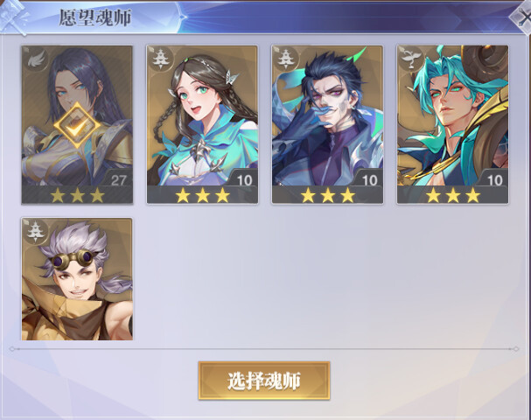This screenshot has height=420, width=531.
Task: Click tower class icon on the dark-blue-haired man card
Action: pos(286,59)
